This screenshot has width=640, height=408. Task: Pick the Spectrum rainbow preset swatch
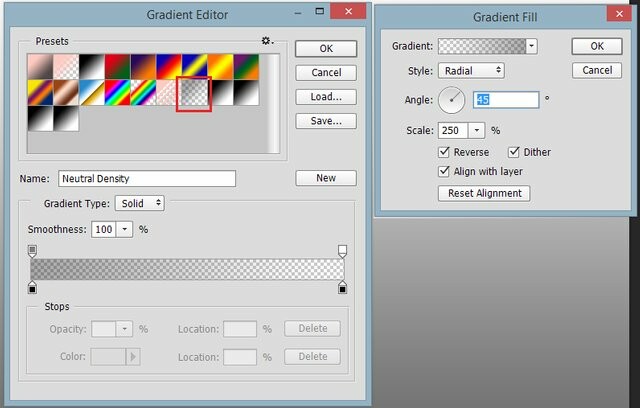pos(118,93)
